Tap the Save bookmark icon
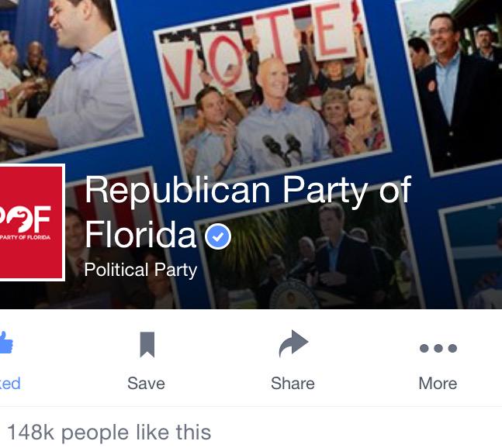Screen dimensions: 502x448 pyautogui.click(x=147, y=344)
